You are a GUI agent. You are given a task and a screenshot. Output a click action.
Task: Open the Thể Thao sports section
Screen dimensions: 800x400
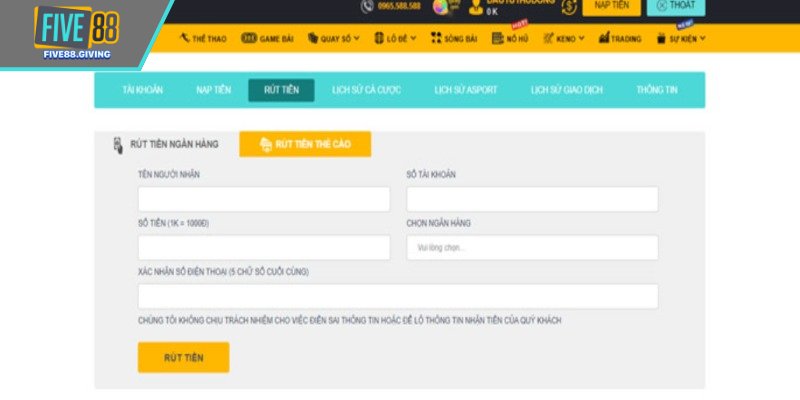(204, 39)
